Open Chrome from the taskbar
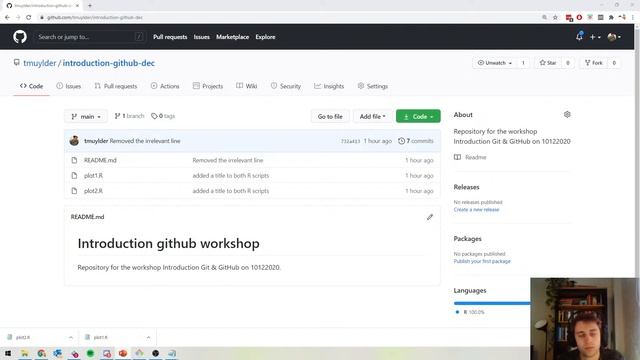640x360 pixels. (x=41, y=353)
